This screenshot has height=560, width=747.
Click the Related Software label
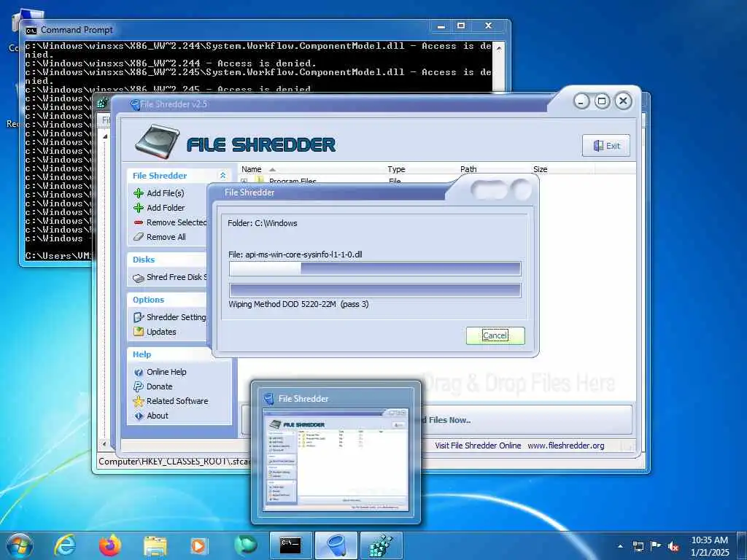(x=177, y=402)
